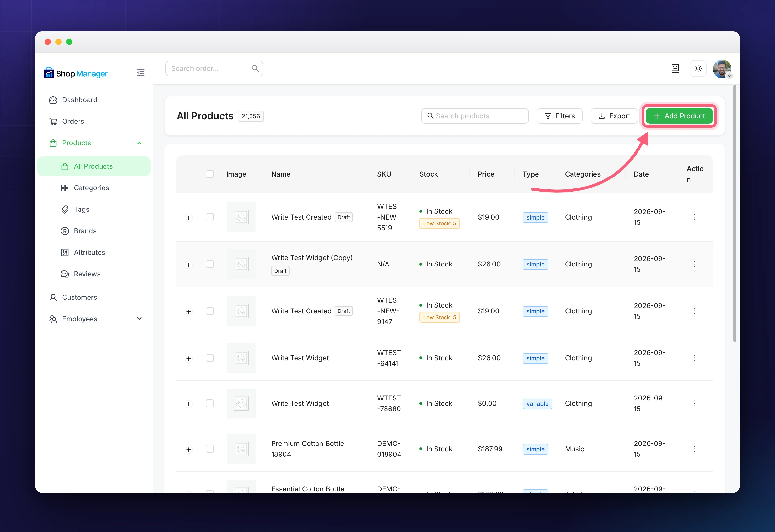Check the box for WTEST-NEW-9147 row
Screen dimensions: 775x532
[210, 311]
